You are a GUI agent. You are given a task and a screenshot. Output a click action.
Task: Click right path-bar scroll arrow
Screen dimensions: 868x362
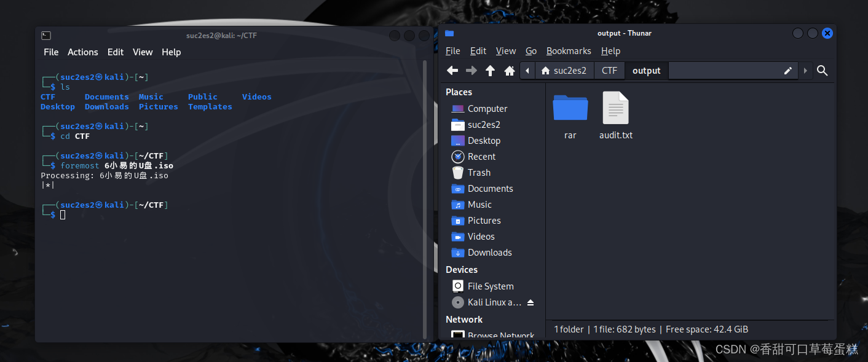coord(805,71)
